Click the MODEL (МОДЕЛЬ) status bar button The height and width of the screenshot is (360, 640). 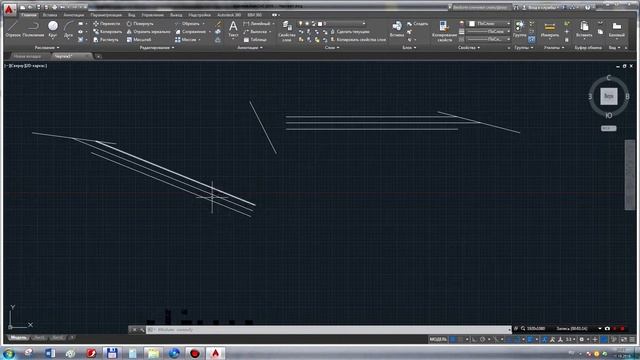438,339
